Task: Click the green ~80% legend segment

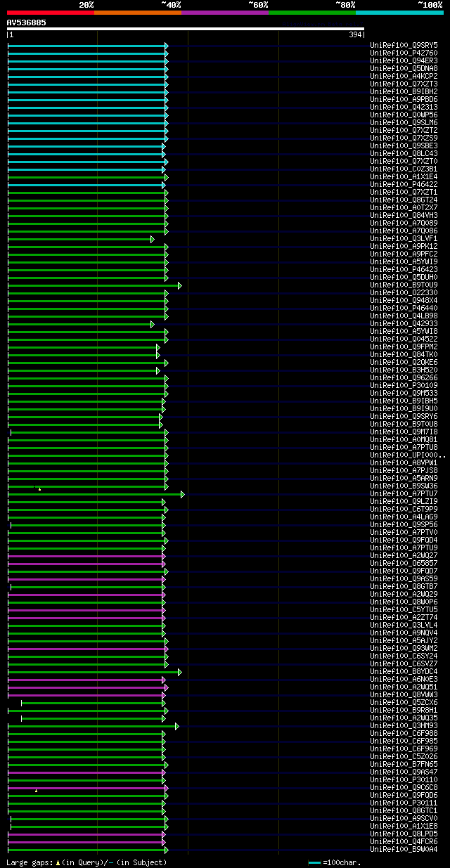Action: tap(311, 12)
